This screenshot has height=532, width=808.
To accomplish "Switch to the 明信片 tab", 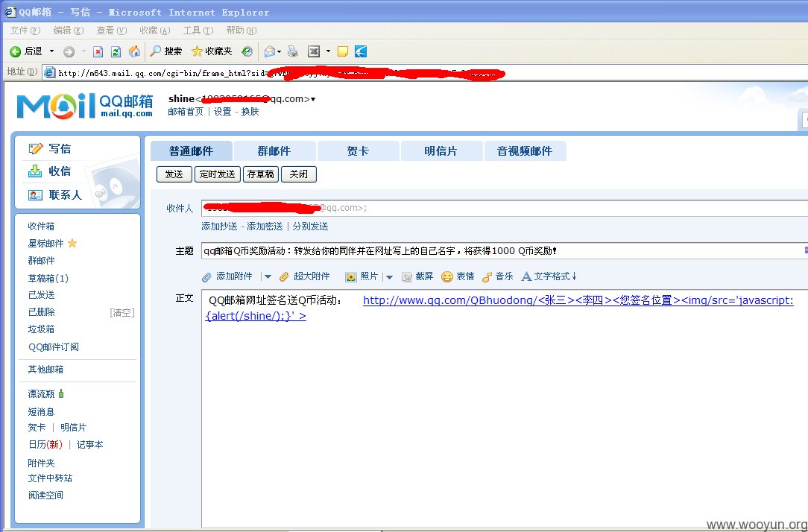I will (441, 151).
